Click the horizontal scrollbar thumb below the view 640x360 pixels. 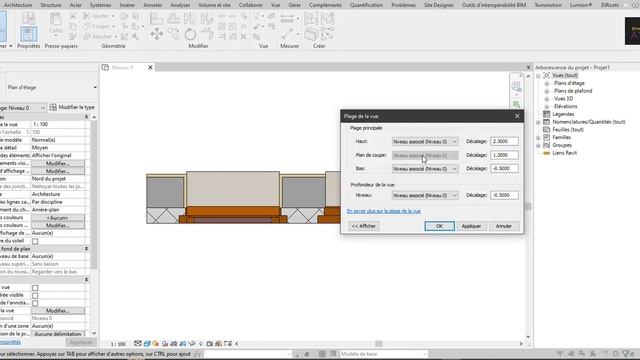[x=379, y=344]
